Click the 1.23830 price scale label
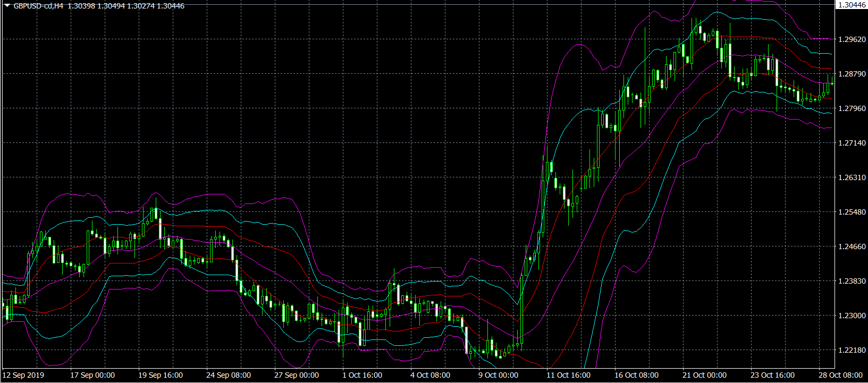The width and height of the screenshot is (868, 383). point(851,281)
